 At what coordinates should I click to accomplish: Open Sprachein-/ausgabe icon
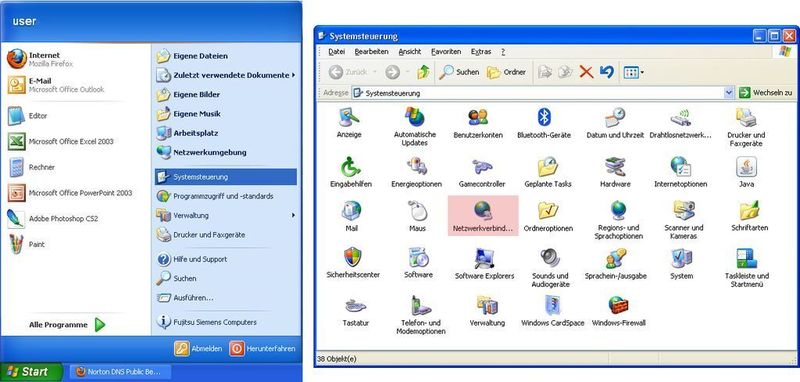(x=615, y=263)
